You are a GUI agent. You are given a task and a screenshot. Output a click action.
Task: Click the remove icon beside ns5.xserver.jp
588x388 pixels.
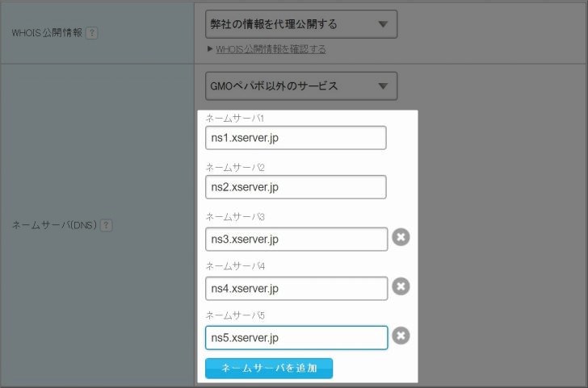401,336
